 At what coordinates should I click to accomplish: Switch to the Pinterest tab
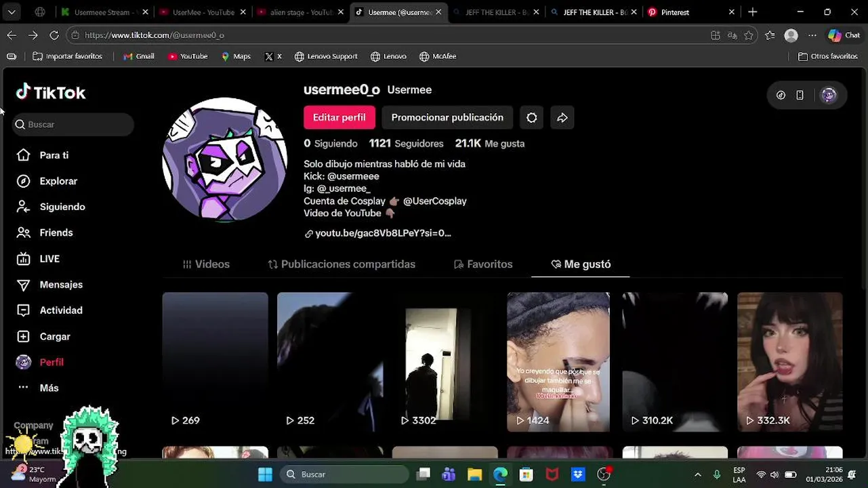(691, 12)
